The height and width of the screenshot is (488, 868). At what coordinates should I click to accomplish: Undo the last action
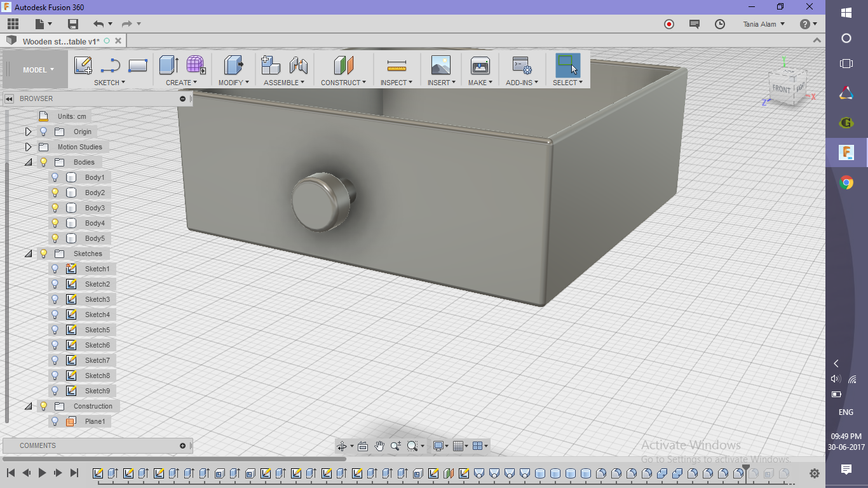click(x=98, y=24)
